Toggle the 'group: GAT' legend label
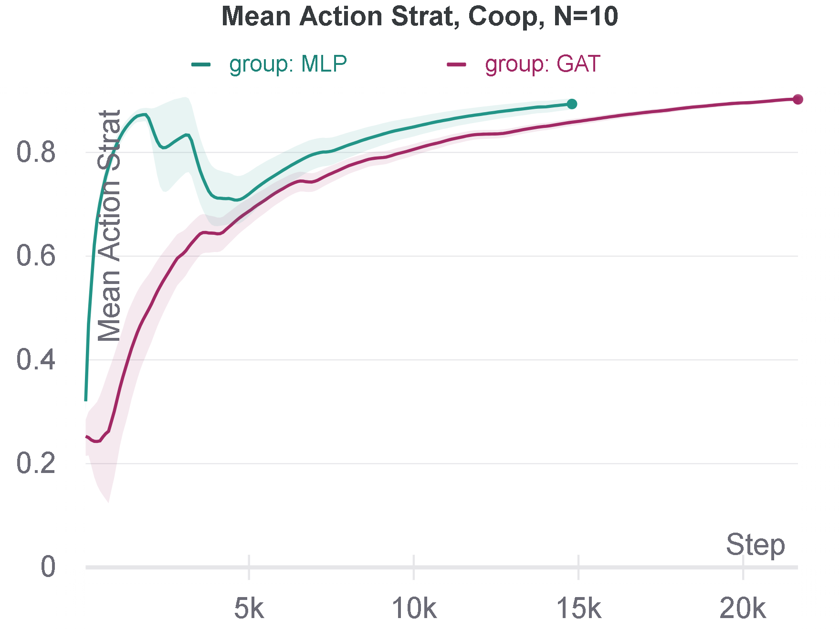This screenshot has height=630, width=840. [542, 64]
